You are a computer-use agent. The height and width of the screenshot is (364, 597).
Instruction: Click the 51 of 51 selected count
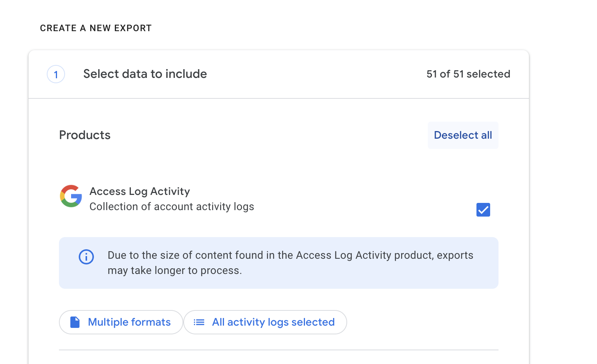point(468,74)
